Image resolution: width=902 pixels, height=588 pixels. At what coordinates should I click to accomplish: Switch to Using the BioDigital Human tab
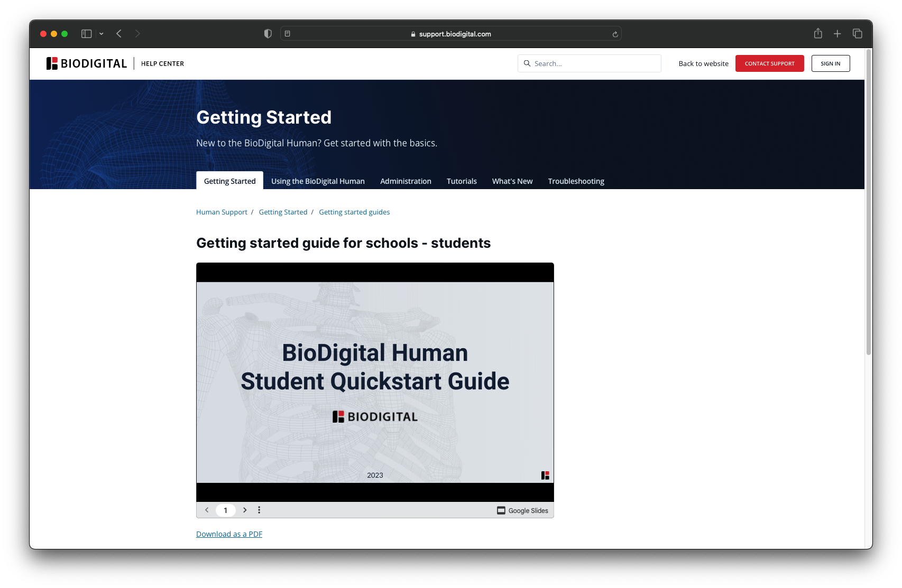pyautogui.click(x=318, y=181)
